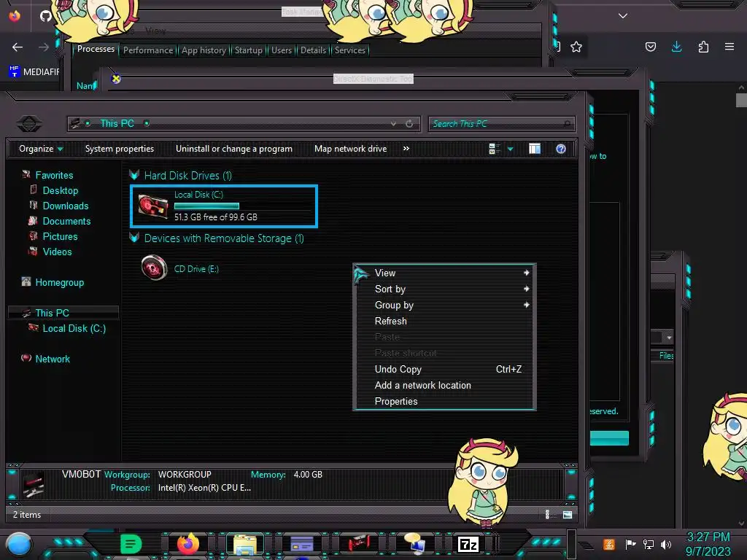Toggle the preview pane icon
Screen dimensions: 747x560
point(535,149)
